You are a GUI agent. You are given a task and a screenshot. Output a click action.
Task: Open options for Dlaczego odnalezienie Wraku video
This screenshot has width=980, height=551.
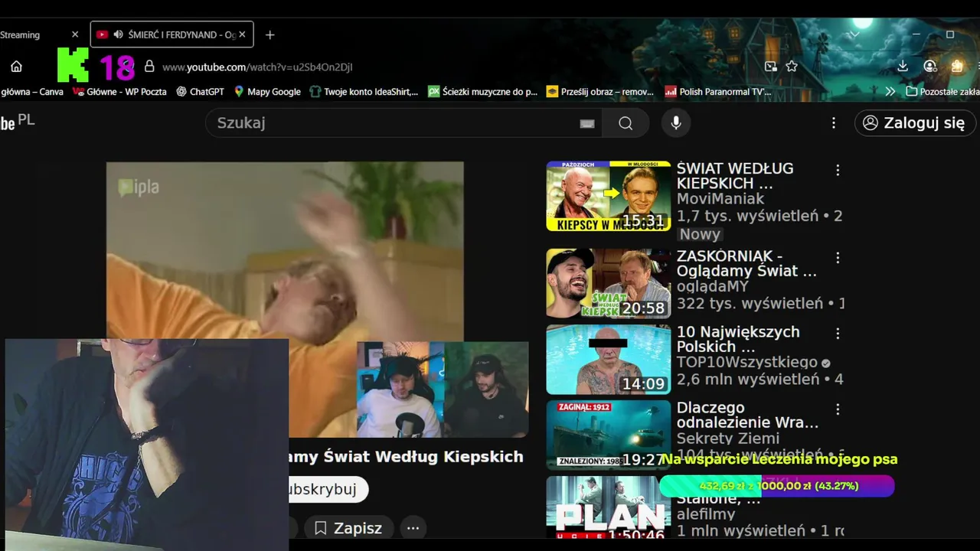(x=838, y=409)
